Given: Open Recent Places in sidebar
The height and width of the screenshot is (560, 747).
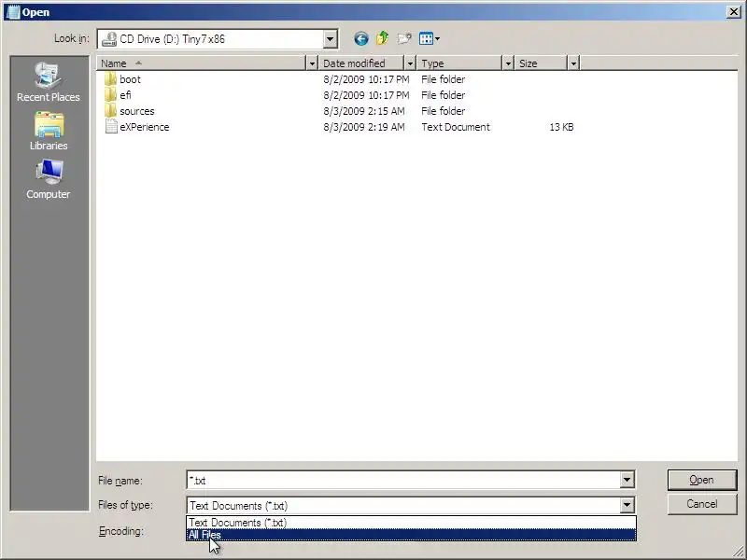Looking at the screenshot, I should click(49, 82).
